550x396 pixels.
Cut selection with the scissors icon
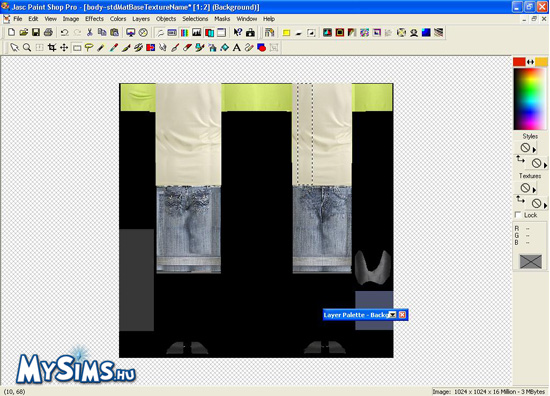pyautogui.click(x=89, y=33)
